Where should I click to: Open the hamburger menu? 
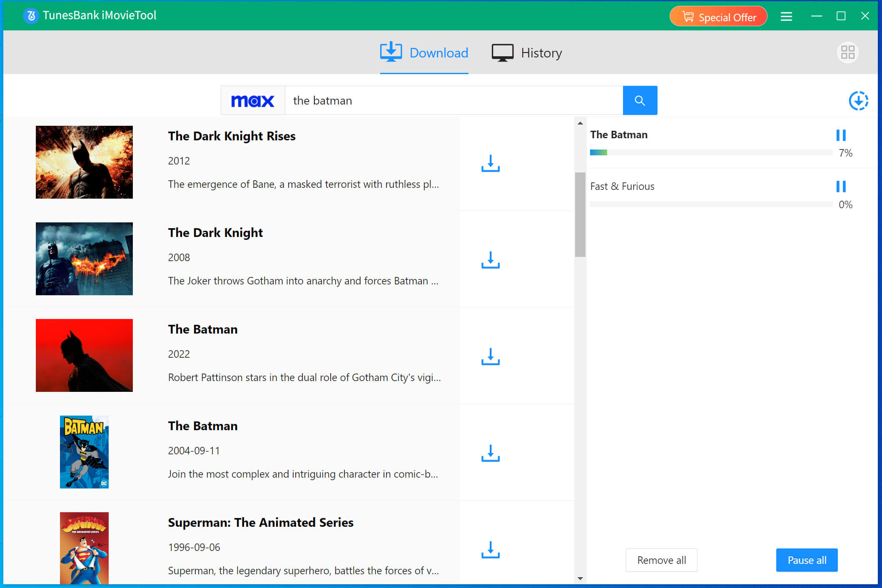pos(786,16)
